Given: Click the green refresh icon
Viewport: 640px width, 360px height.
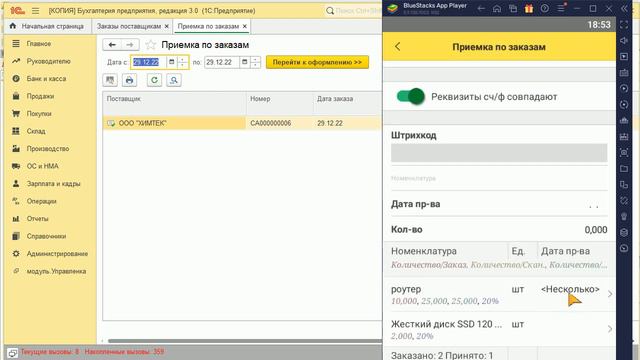Looking at the screenshot, I should [x=154, y=80].
